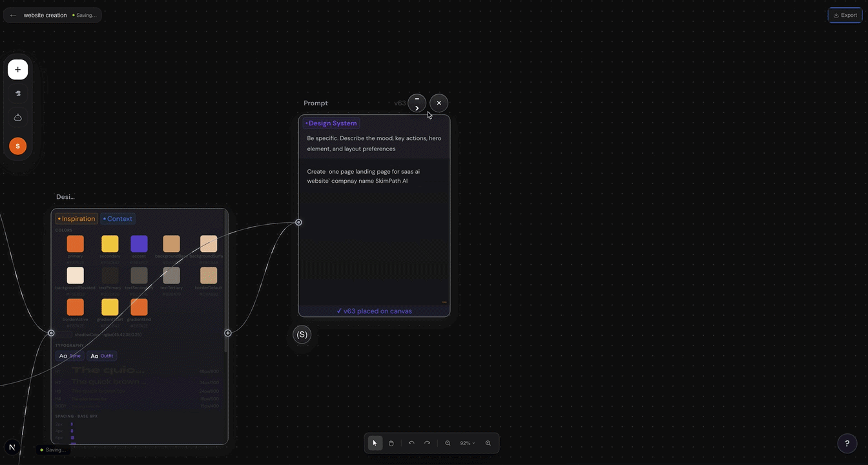868x465 pixels.
Task: Activate the hand pan tool
Action: 391,443
